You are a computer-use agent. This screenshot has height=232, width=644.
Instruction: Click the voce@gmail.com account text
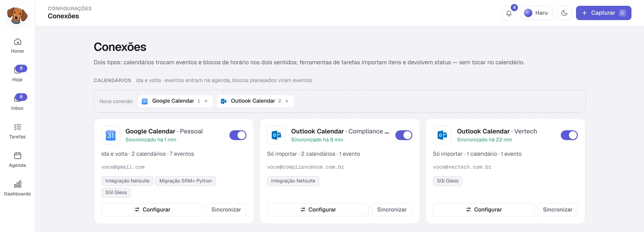(123, 167)
